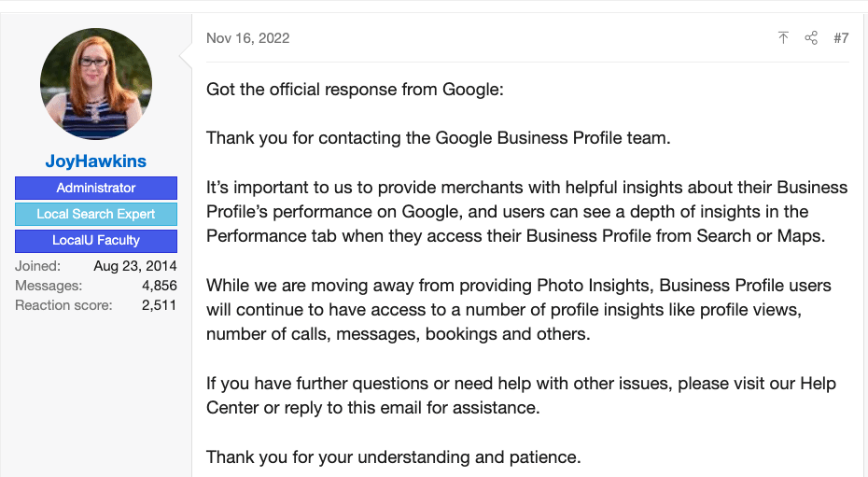
Task: Click the paragraph mentioning Help Center
Action: tap(521, 395)
